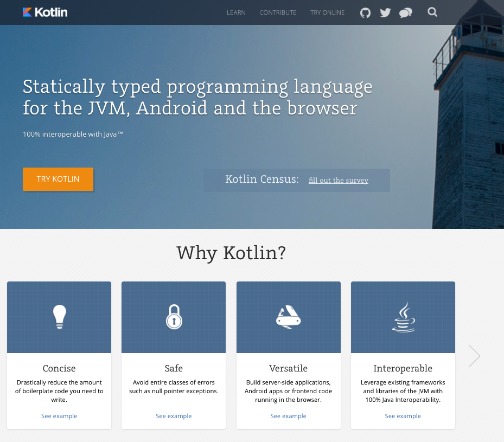The image size is (504, 442).
Task: Open the chat bubbles forum icon
Action: pyautogui.click(x=406, y=13)
